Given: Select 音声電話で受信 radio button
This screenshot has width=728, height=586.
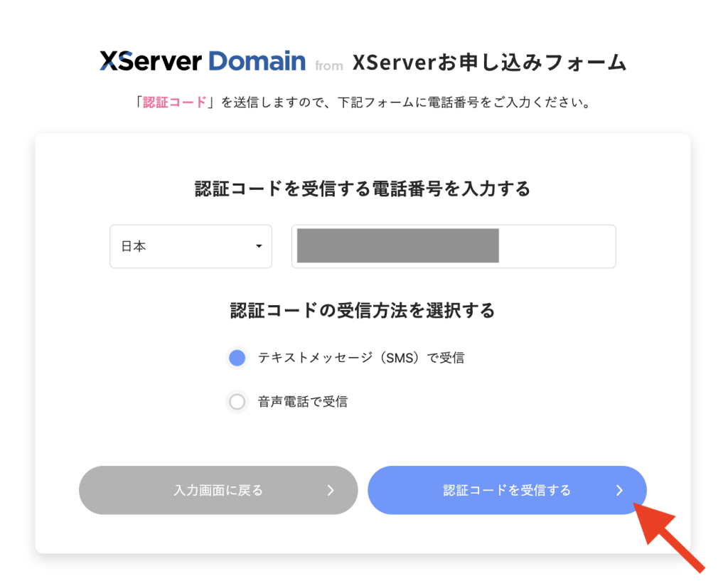Looking at the screenshot, I should tap(237, 402).
